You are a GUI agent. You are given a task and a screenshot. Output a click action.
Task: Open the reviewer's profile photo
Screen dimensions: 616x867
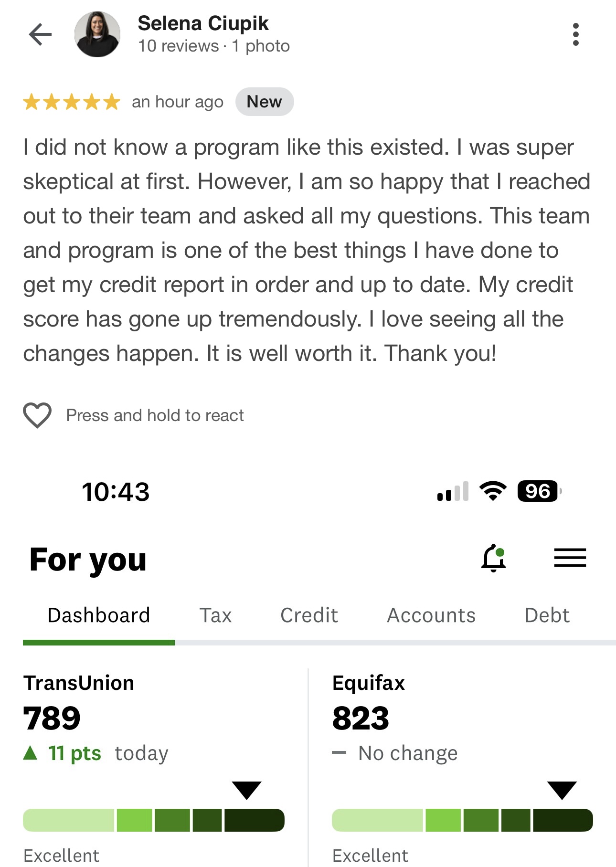(x=97, y=34)
